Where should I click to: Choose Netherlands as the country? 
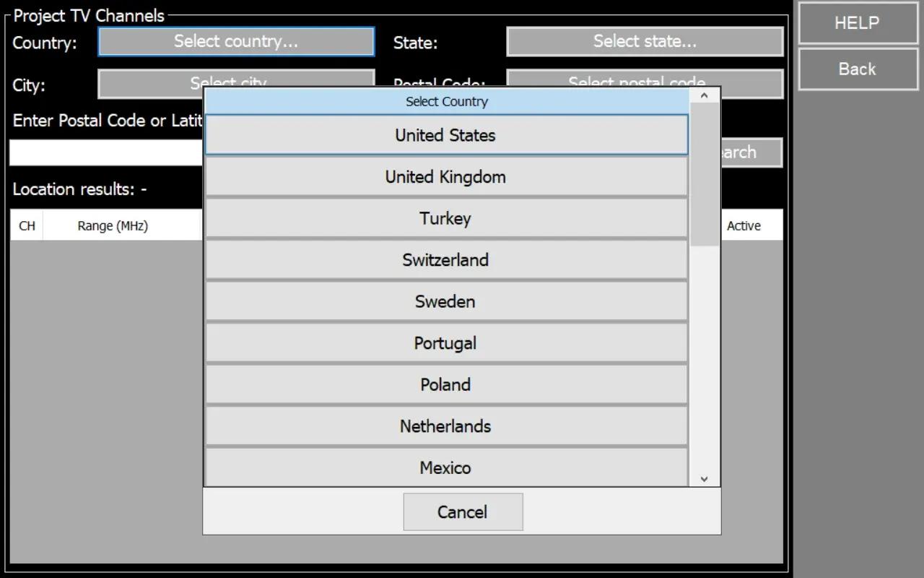445,426
